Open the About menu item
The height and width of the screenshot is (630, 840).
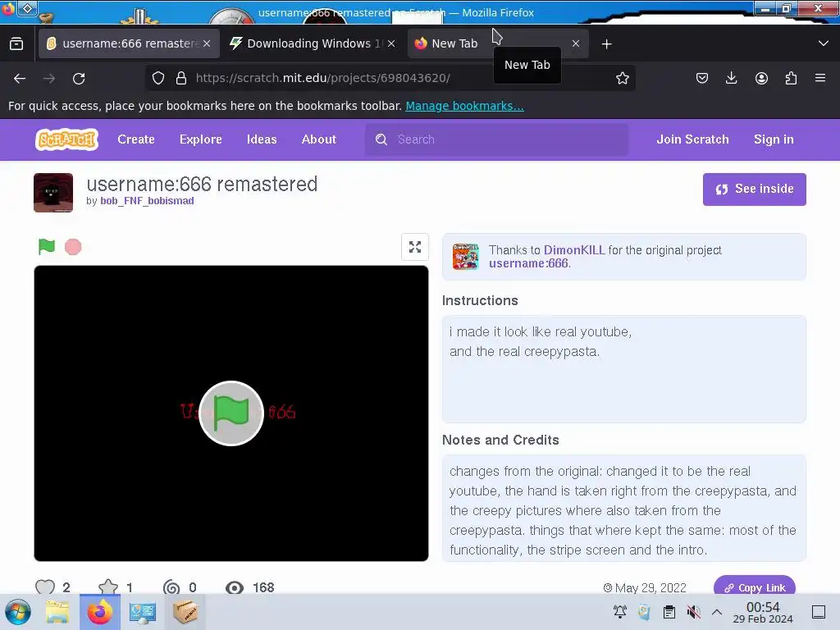(319, 139)
